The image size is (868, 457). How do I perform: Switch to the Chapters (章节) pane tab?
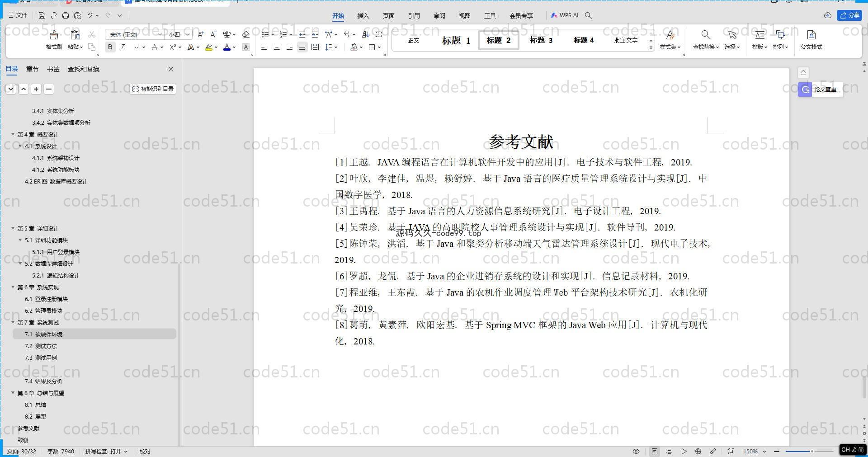coord(32,69)
